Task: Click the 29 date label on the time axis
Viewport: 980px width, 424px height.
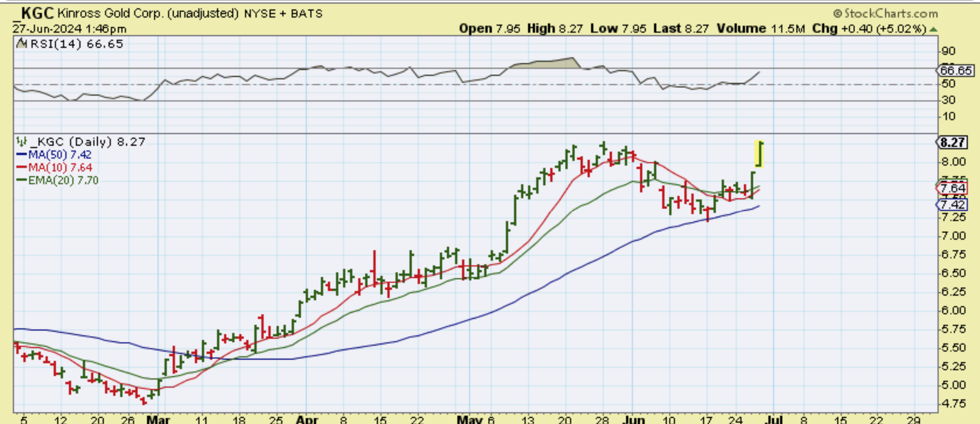Action: [x=914, y=420]
